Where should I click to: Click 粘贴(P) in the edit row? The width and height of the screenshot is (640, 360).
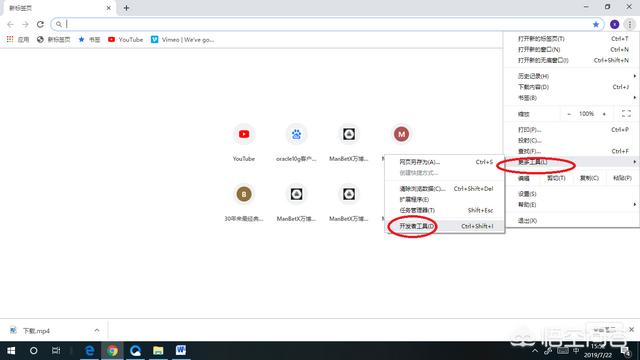[622, 178]
